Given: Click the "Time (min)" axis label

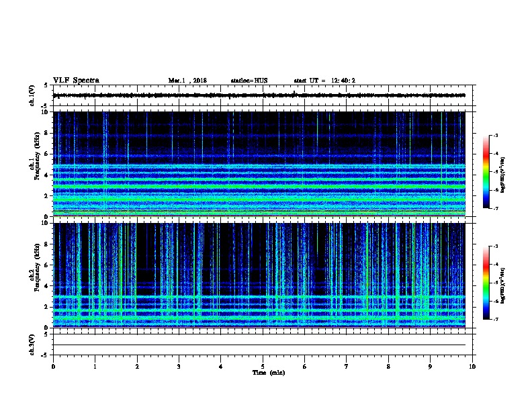Looking at the screenshot, I should tap(269, 373).
